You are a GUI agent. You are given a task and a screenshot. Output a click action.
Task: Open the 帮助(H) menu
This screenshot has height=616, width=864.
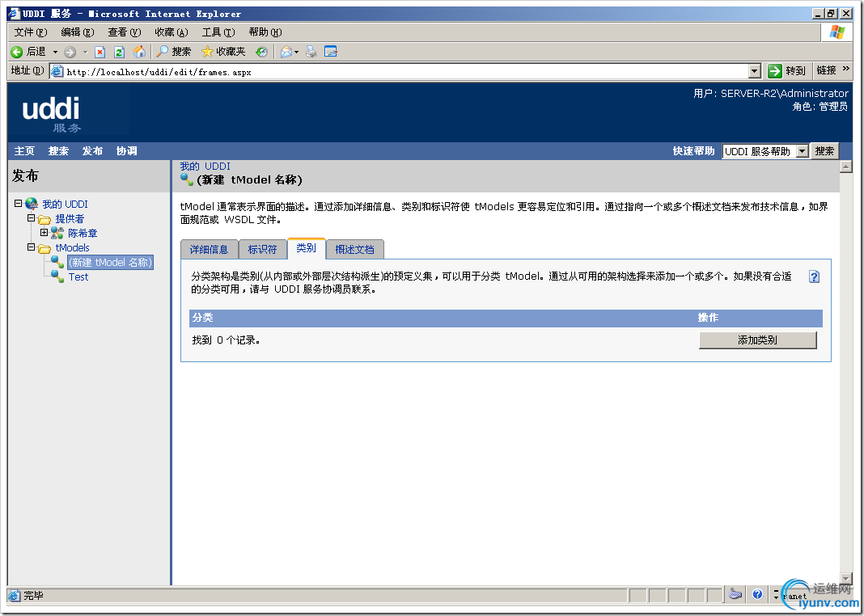click(x=265, y=32)
